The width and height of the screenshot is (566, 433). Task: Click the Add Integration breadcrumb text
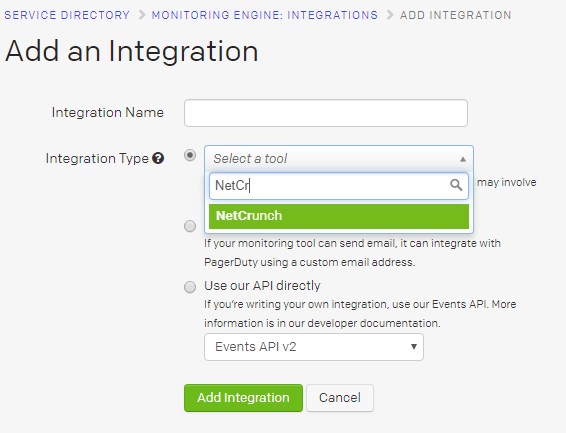[x=456, y=15]
